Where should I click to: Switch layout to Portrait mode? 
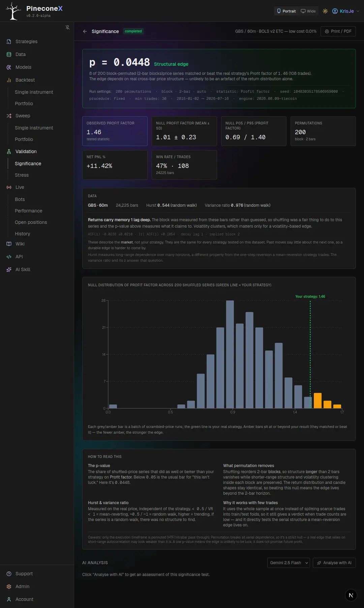coord(286,11)
